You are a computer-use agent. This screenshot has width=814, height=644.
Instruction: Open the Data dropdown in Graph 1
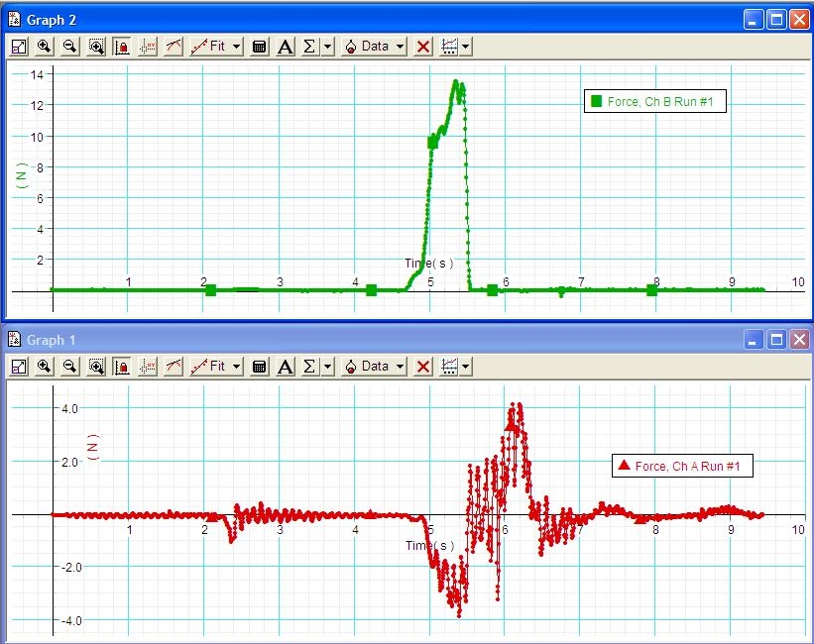(x=374, y=367)
